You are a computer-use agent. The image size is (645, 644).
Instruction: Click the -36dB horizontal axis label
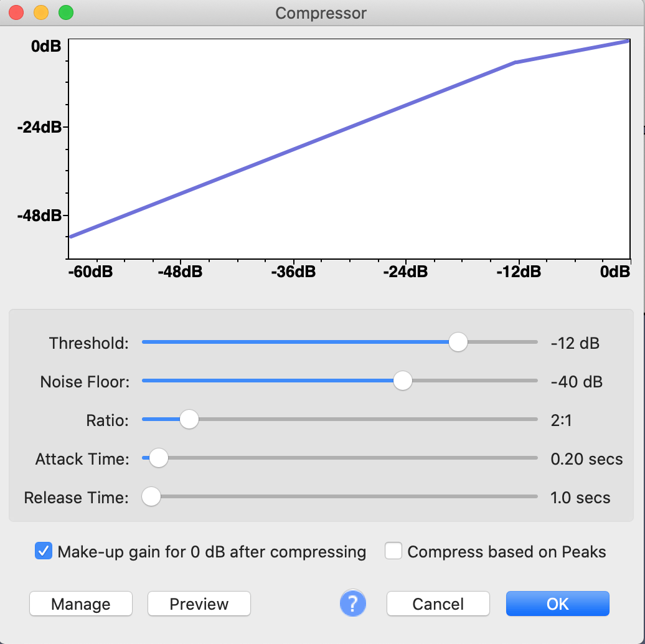click(x=293, y=272)
